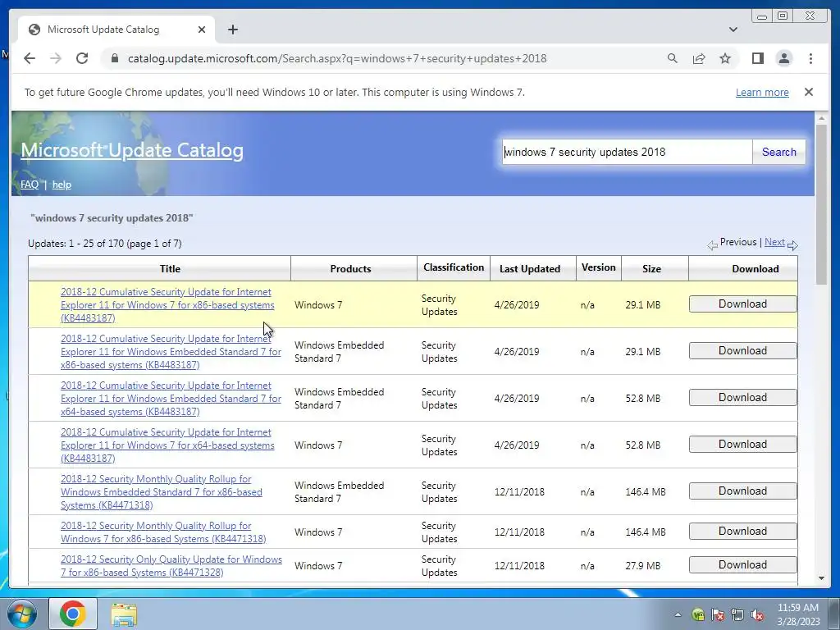Open KB4483187 Embedded Standard 7 x86 update link
This screenshot has width=840, height=630.
point(171,351)
